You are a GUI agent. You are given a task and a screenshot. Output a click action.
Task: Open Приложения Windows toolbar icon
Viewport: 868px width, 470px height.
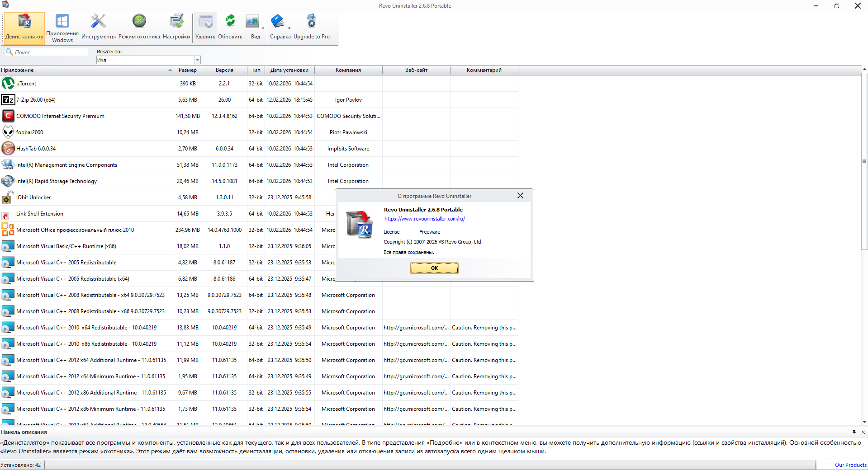(62, 27)
